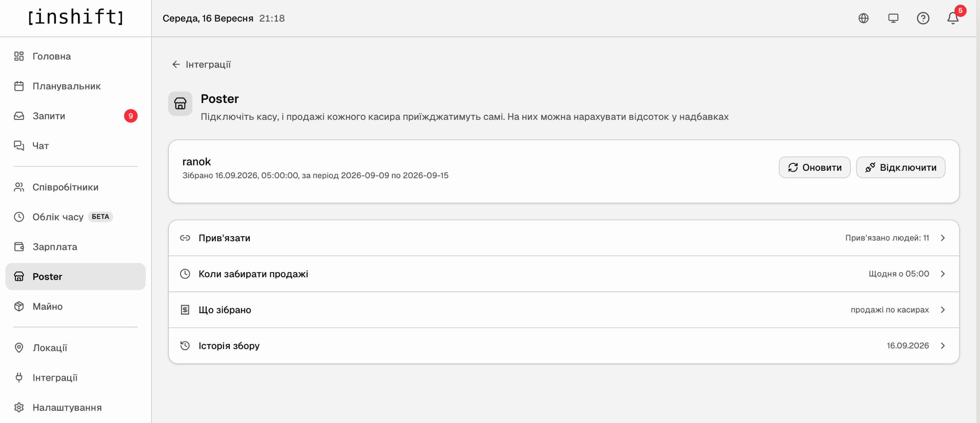Open Співробітники in the sidebar

click(75, 187)
